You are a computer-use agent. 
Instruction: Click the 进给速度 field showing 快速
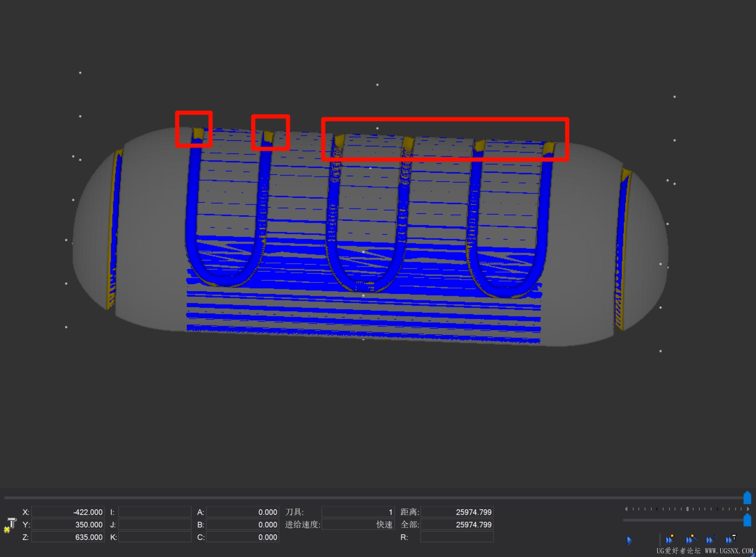358,525
